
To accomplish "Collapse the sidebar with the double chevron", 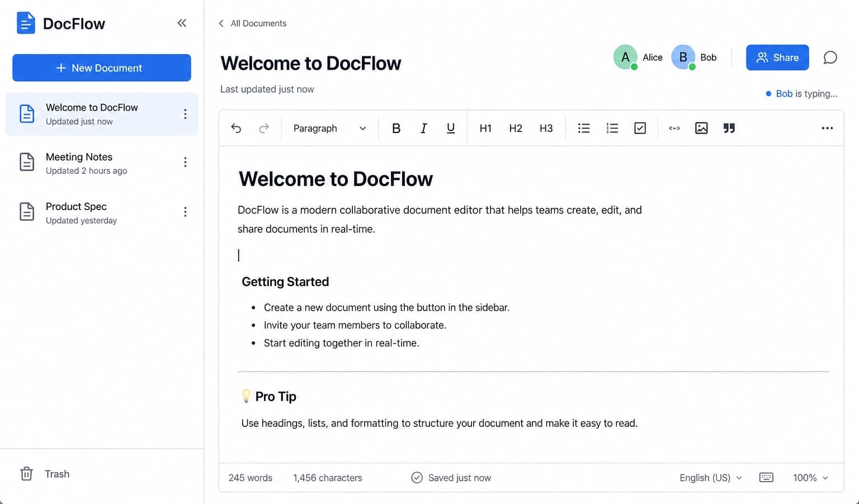I will (x=182, y=23).
